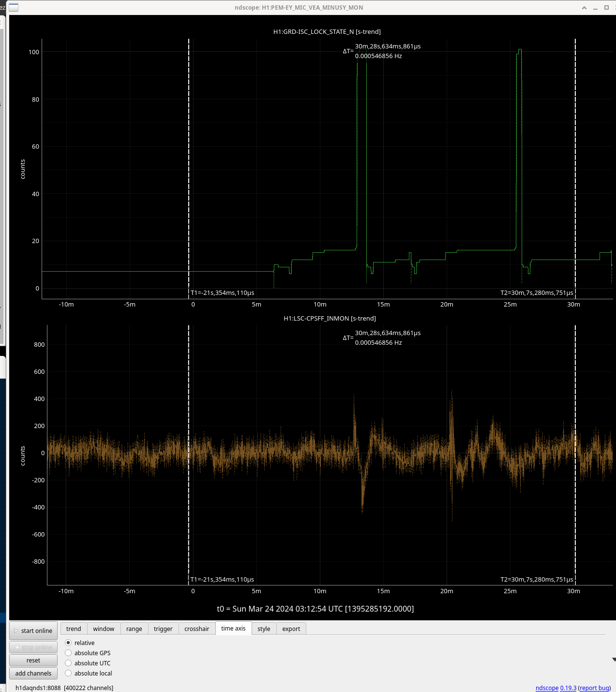616x692 pixels.
Task: Click the report bug link
Action: tap(594, 688)
